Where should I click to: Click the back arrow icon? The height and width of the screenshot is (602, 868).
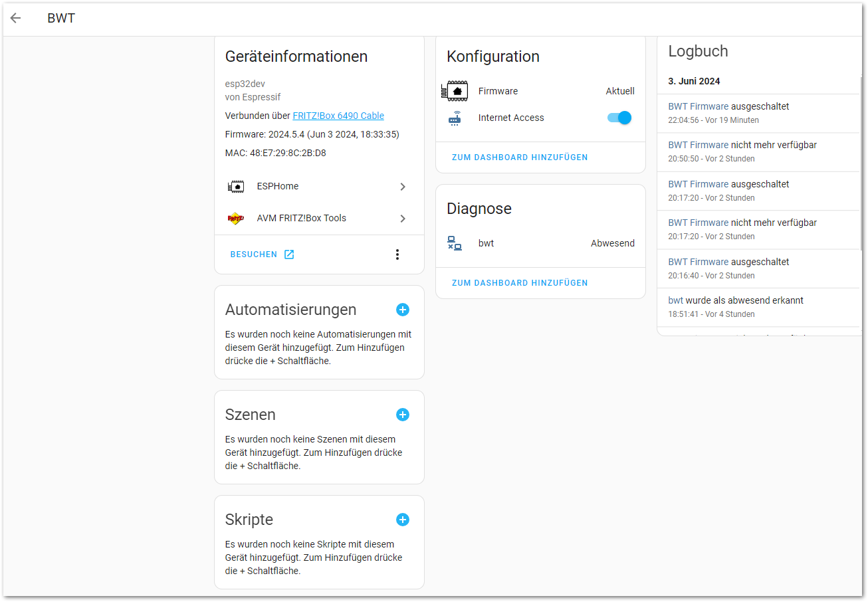(x=15, y=18)
